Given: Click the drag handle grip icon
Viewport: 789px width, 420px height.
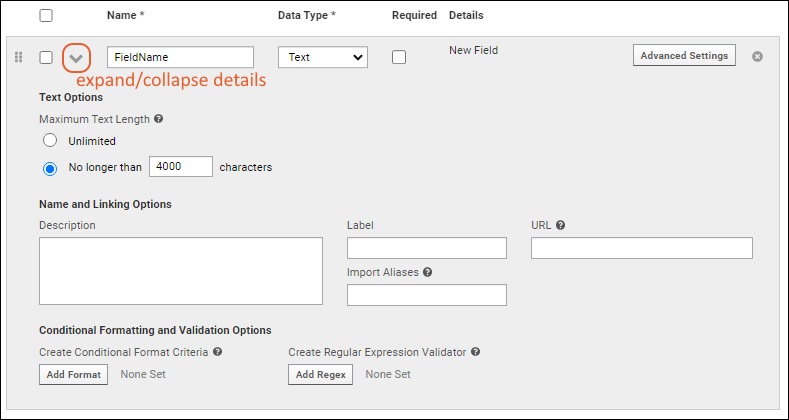Looking at the screenshot, I should point(19,57).
